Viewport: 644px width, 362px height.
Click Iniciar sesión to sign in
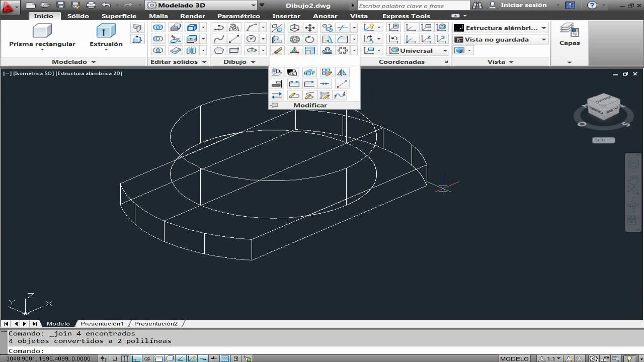pyautogui.click(x=523, y=5)
